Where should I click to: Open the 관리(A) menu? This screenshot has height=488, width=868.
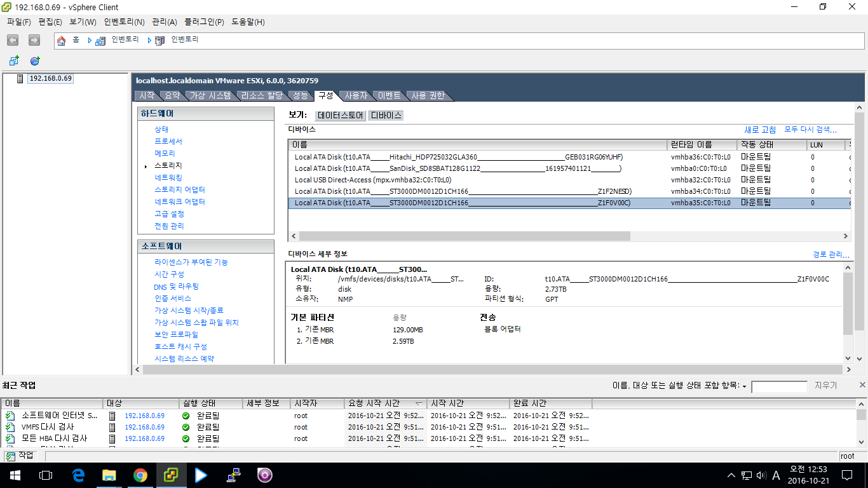click(165, 22)
